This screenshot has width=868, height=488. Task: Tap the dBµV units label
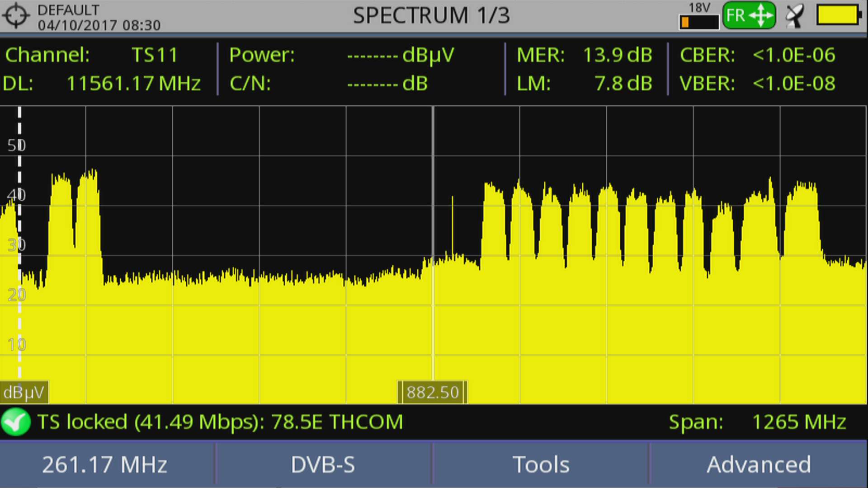pos(24,392)
